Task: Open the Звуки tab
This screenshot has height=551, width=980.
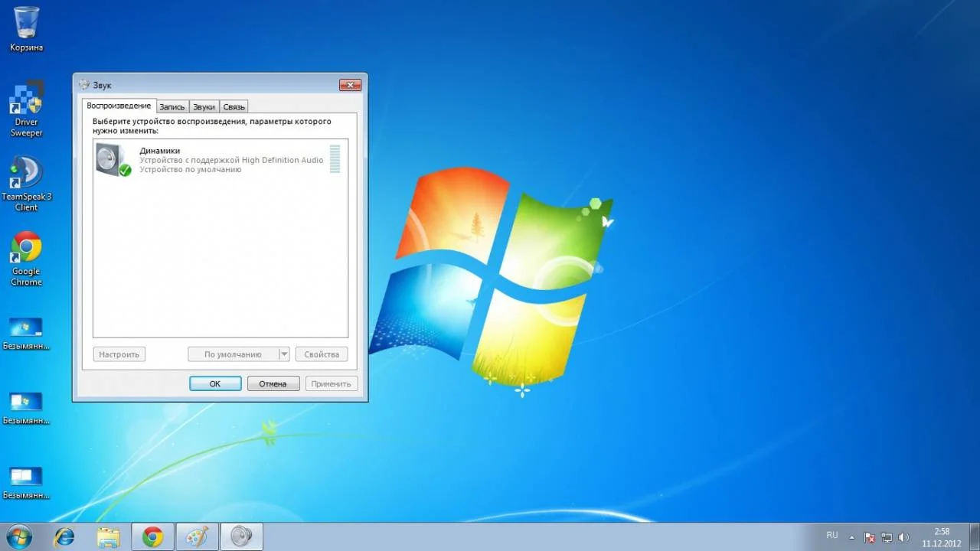Action: point(204,107)
